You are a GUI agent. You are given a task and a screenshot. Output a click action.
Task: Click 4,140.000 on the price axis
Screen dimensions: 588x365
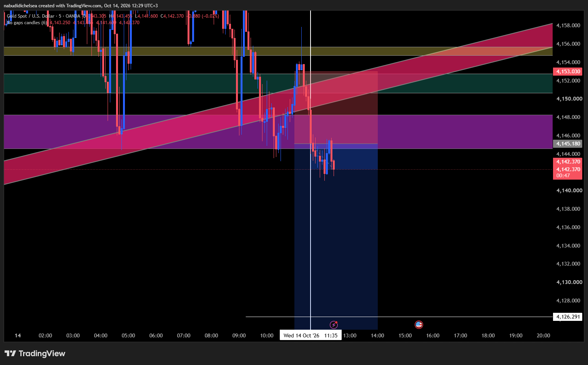point(569,190)
